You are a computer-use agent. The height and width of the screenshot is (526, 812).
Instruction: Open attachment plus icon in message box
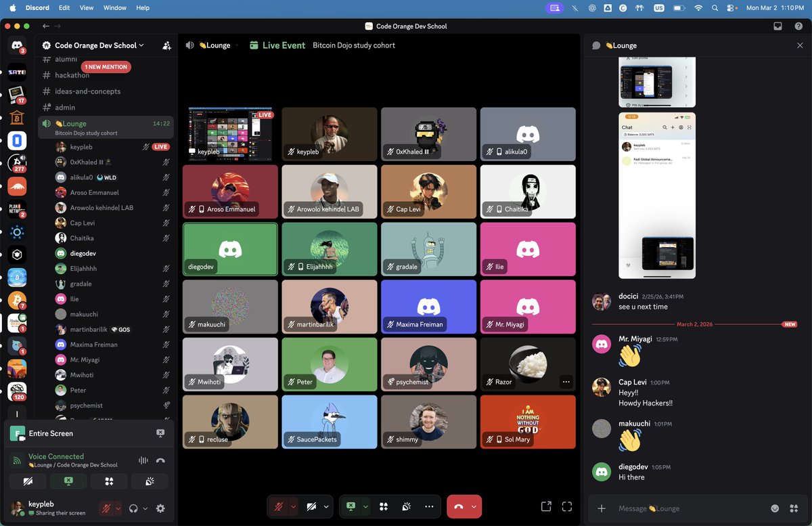pyautogui.click(x=602, y=508)
